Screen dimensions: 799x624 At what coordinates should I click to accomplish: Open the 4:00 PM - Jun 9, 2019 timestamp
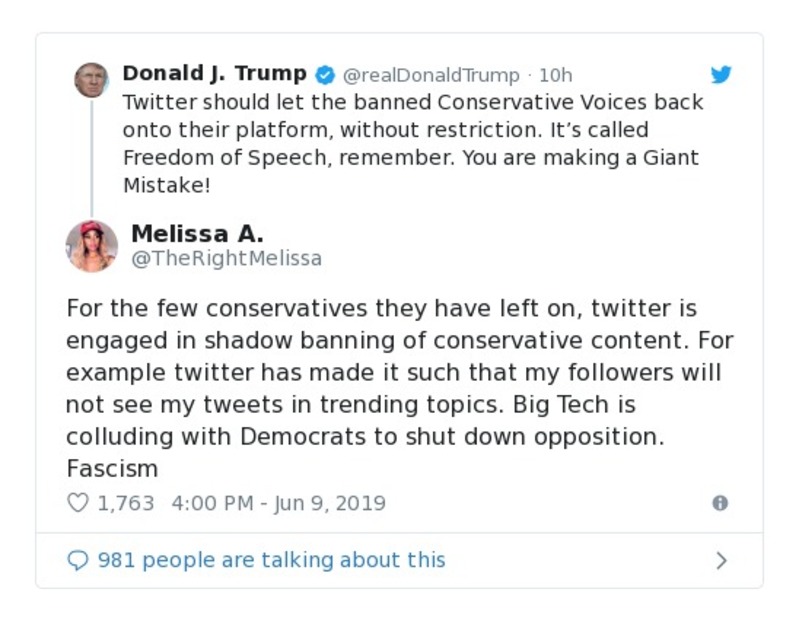tap(279, 503)
